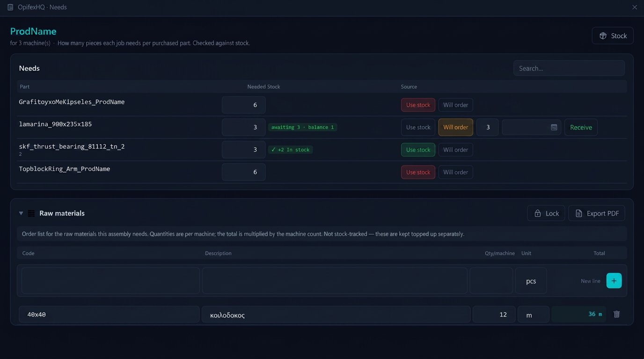Click the Lock padlock icon
644x359 pixels.
click(x=537, y=213)
